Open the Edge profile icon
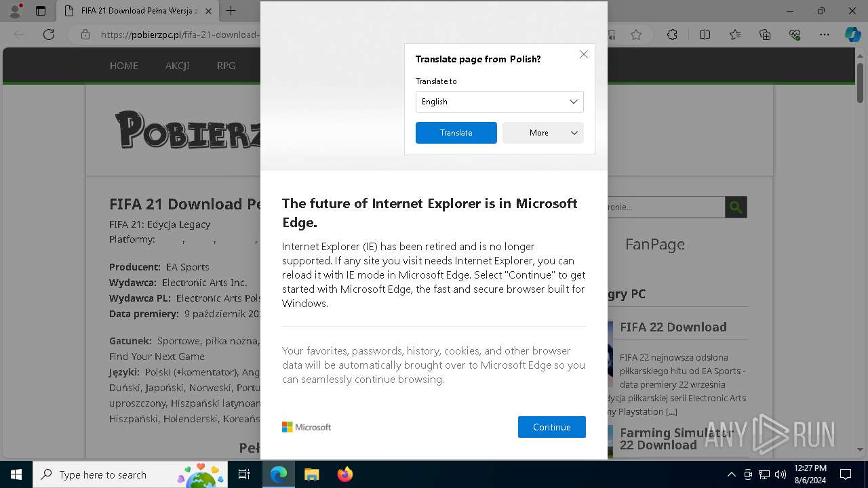The height and width of the screenshot is (488, 868). 14,11
